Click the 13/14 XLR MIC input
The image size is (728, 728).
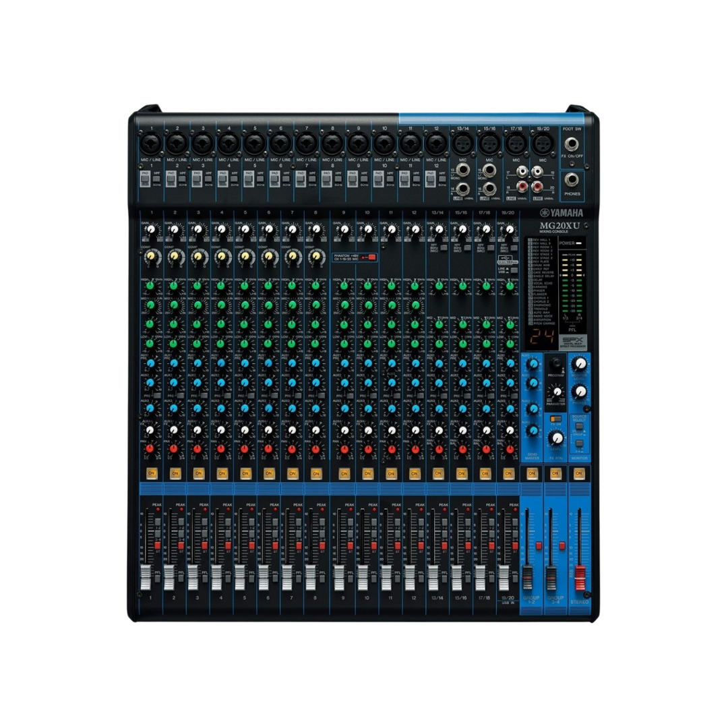click(462, 144)
